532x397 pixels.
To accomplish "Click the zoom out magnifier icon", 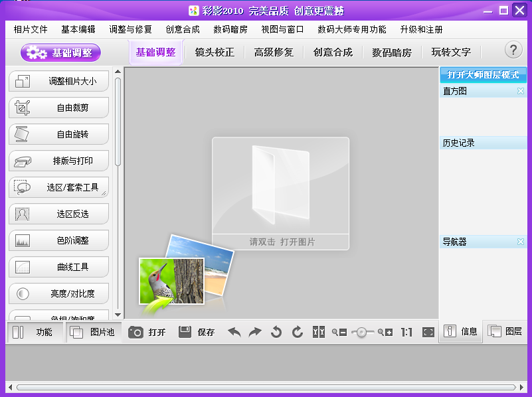I will [x=339, y=332].
